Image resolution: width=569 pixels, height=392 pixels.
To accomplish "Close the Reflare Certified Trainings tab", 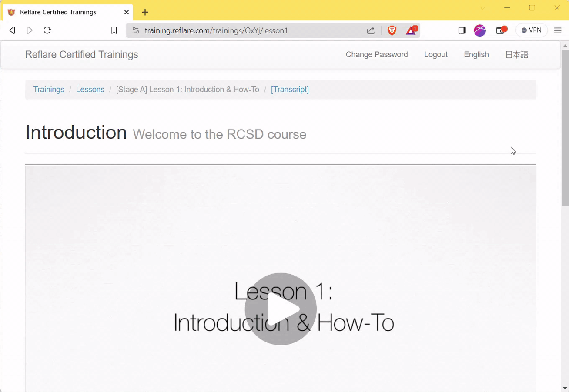I will (x=127, y=12).
